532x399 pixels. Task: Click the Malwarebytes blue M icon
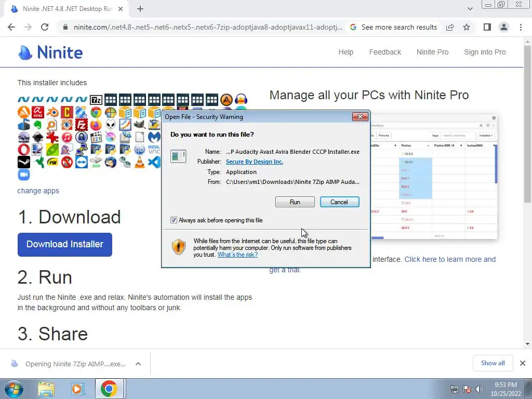tap(154, 137)
